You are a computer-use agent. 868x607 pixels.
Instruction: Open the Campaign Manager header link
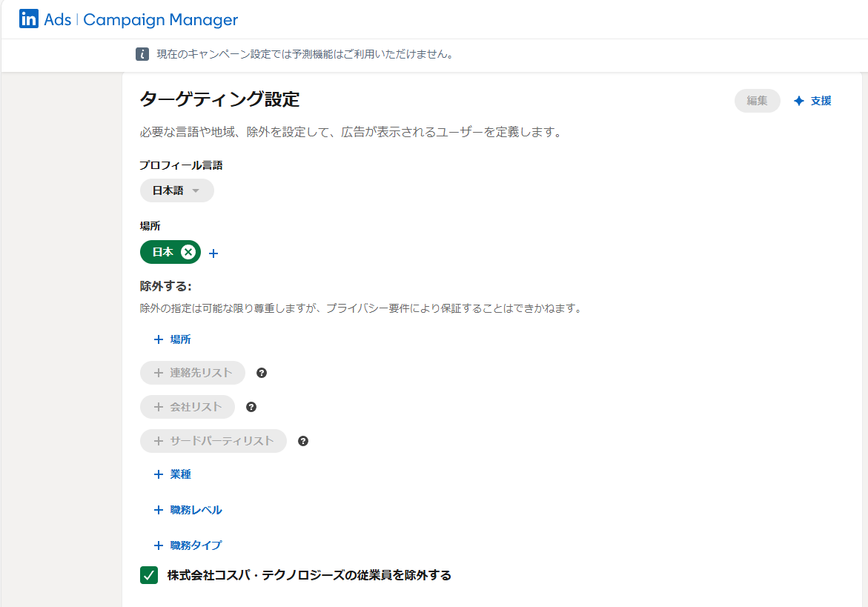coord(162,19)
